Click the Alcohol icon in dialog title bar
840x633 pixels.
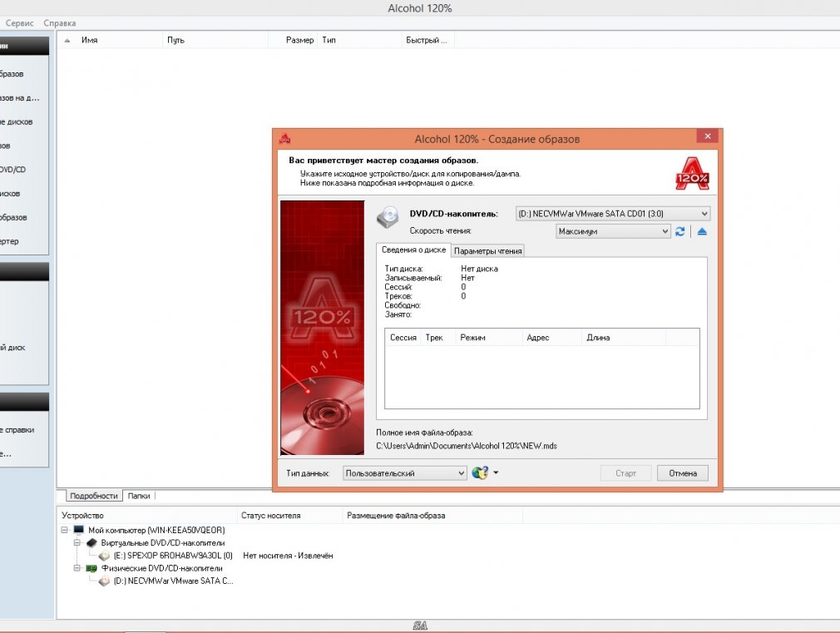point(284,139)
